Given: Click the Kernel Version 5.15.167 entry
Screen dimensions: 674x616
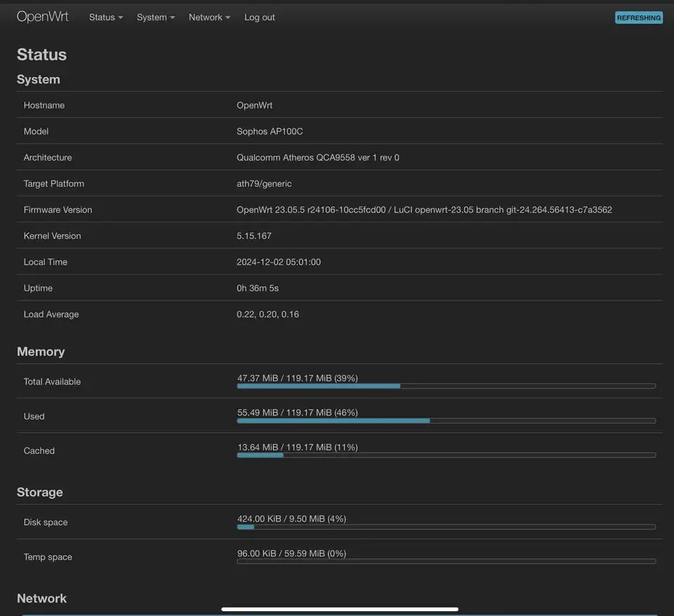Looking at the screenshot, I should click(254, 235).
